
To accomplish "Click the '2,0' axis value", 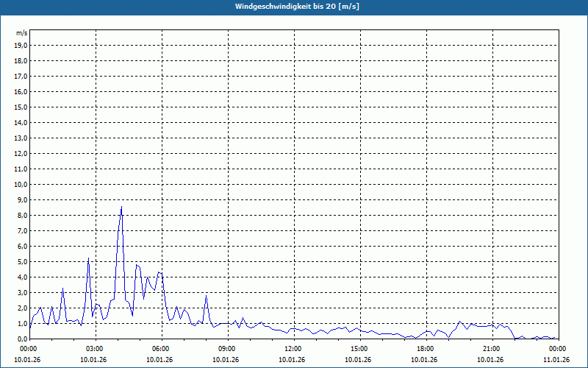I will tap(22, 308).
